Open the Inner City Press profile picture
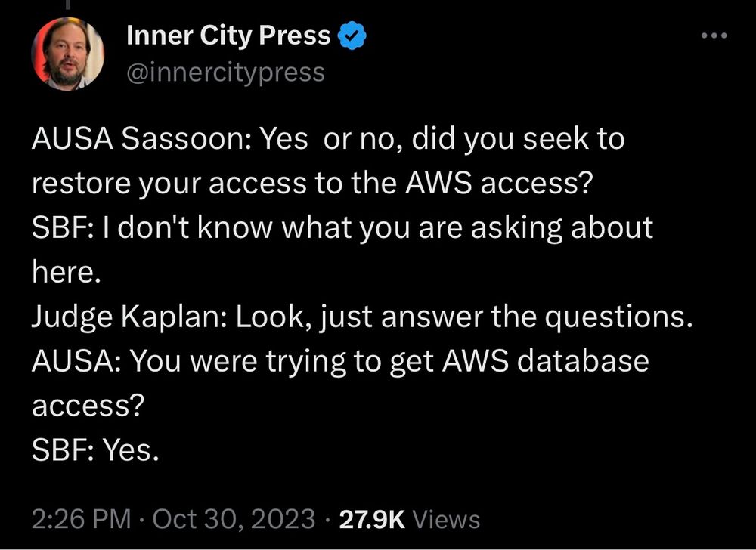756x550 pixels. coord(70,53)
